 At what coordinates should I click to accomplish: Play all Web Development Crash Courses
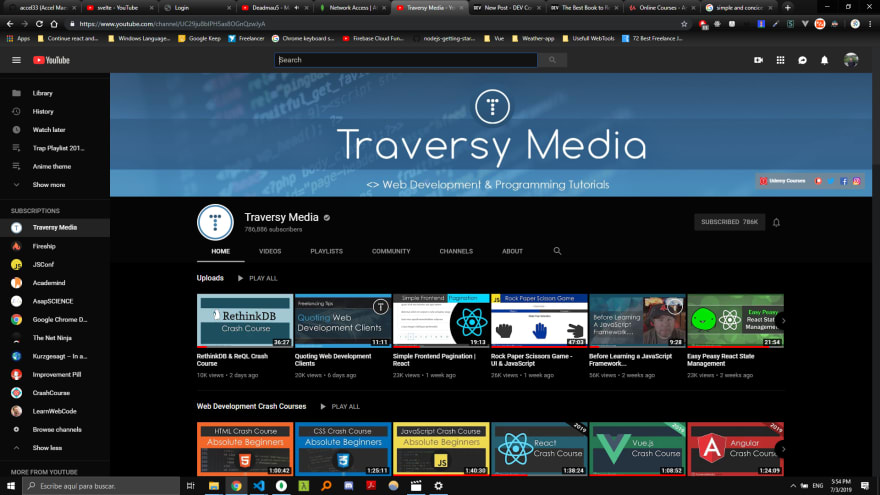(340, 406)
